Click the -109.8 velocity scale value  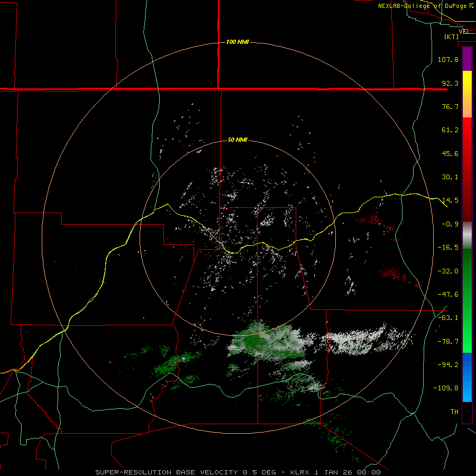pos(446,388)
